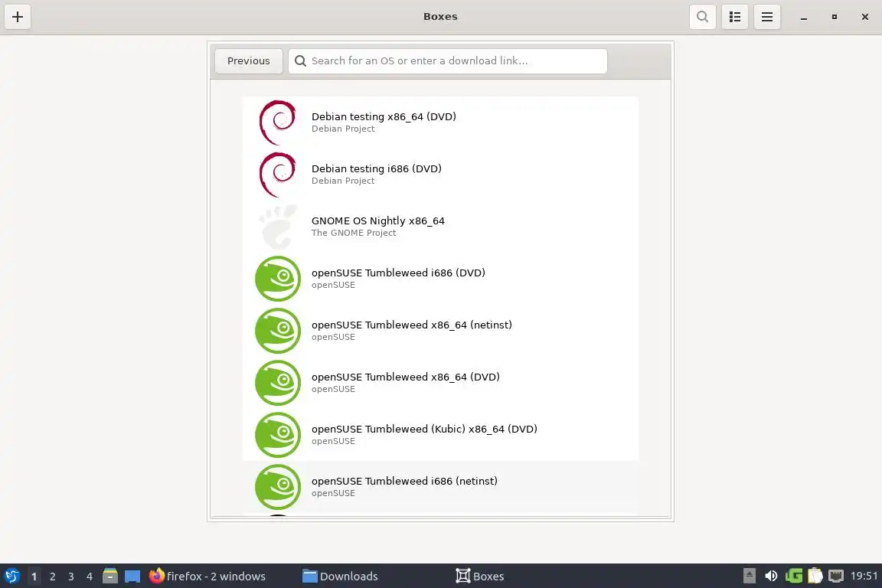Click the green G tray icon
This screenshot has height=588, width=882.
pyautogui.click(x=794, y=576)
